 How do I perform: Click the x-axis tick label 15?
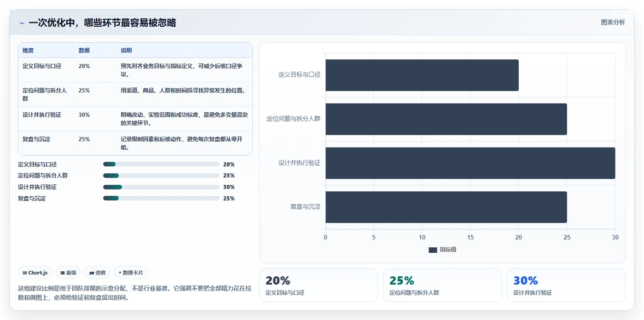[470, 238]
